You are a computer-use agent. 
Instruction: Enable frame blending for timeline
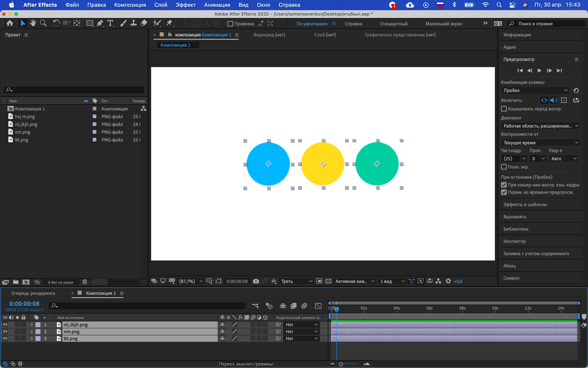pyautogui.click(x=294, y=306)
